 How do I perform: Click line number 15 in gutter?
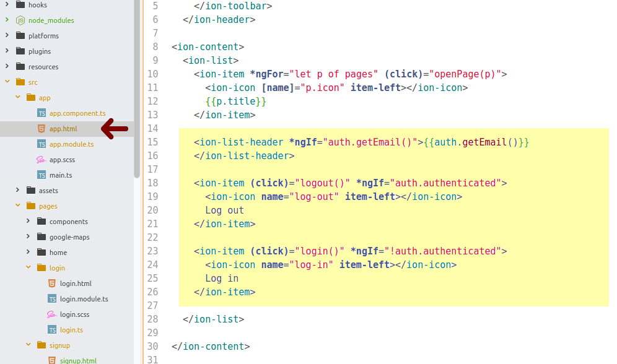coord(152,142)
